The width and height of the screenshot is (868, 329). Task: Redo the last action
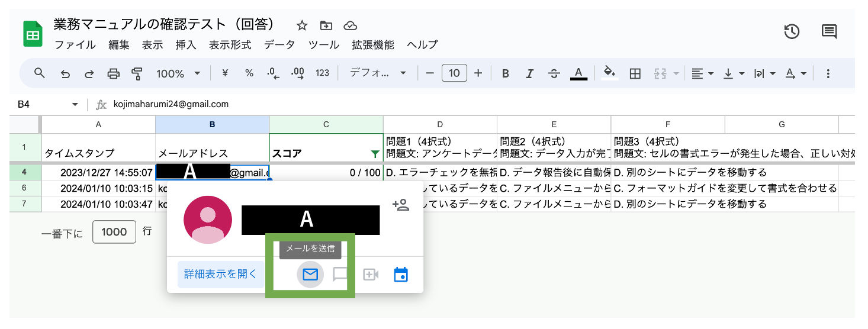(x=89, y=73)
